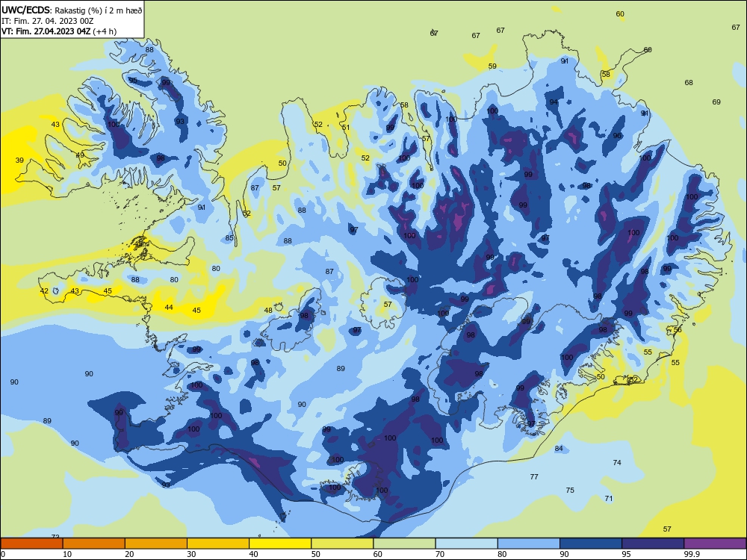
Task: Click the legend tick label '95'
Action: pos(627,554)
